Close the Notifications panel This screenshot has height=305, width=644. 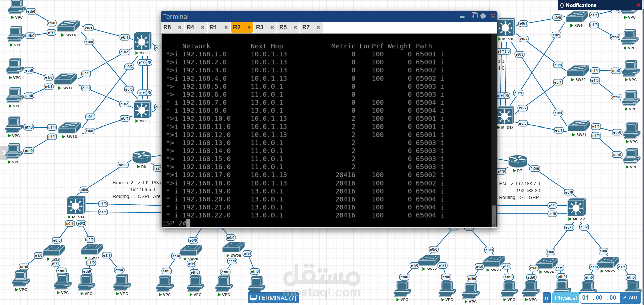pyautogui.click(x=638, y=5)
